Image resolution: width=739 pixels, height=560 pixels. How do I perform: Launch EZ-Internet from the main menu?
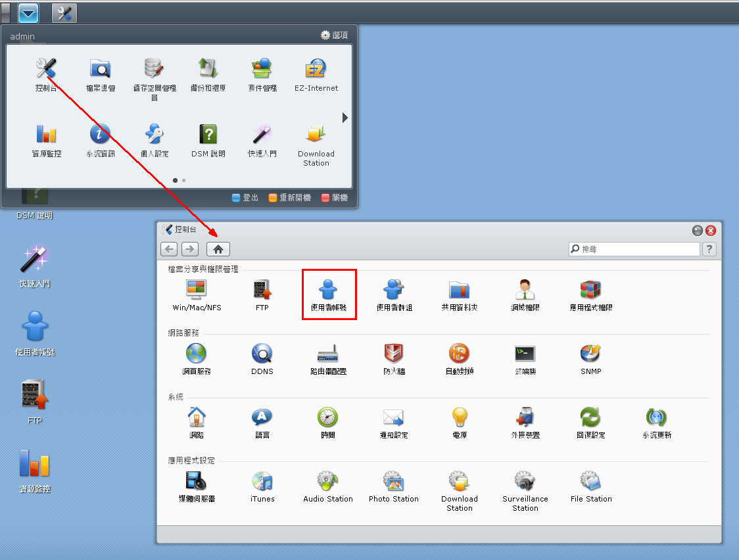(316, 74)
